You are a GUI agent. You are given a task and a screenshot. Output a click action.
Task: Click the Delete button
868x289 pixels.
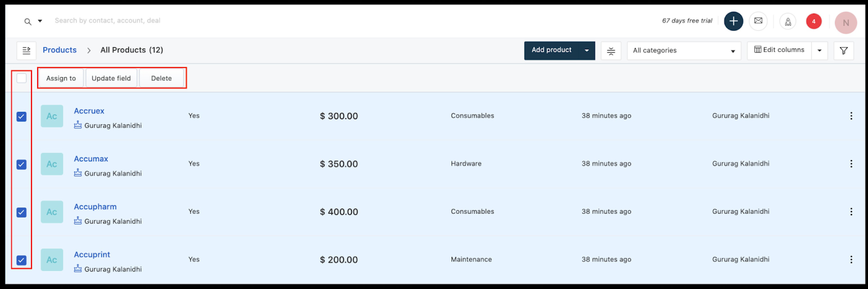[161, 78]
